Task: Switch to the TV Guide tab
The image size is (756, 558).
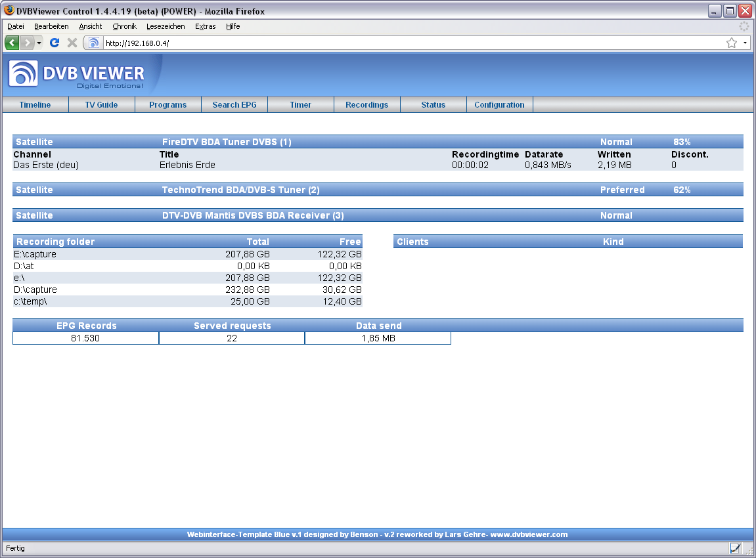Action: (102, 105)
